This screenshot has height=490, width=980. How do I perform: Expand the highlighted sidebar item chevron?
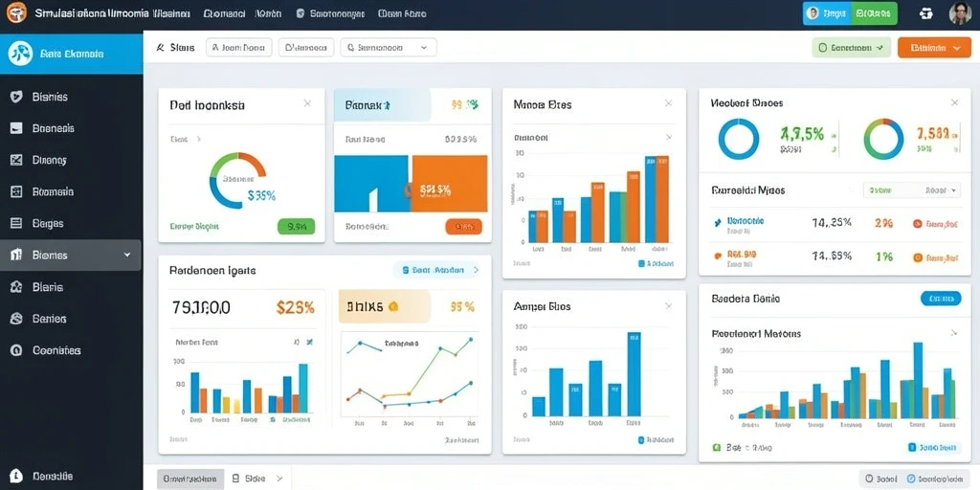point(127,255)
